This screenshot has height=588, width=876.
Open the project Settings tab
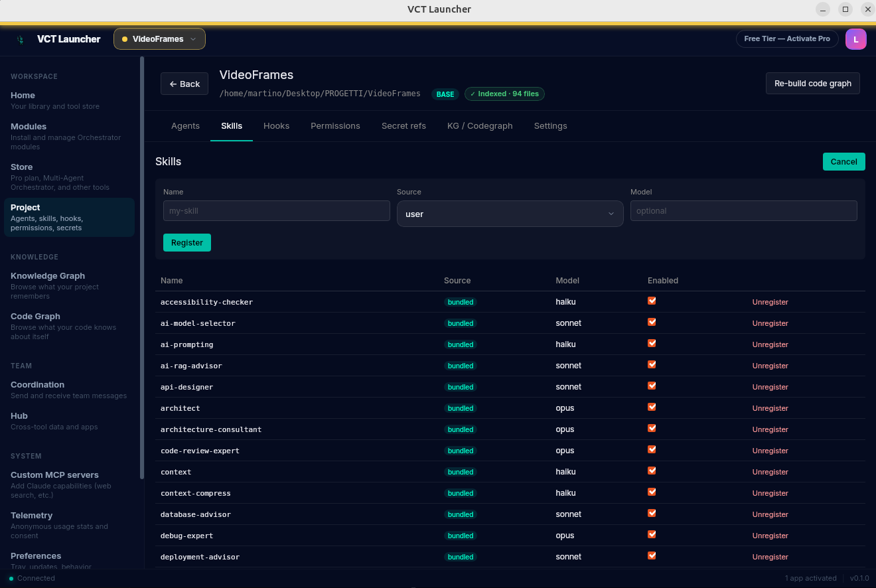click(x=550, y=125)
